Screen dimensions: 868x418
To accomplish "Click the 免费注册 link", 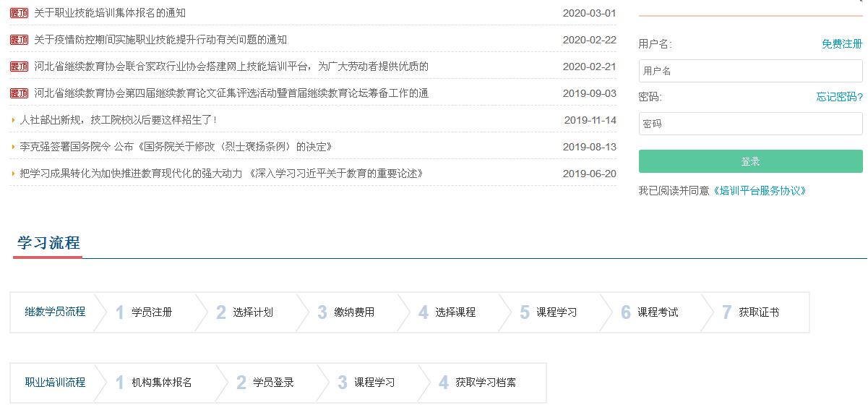I will click(x=841, y=44).
